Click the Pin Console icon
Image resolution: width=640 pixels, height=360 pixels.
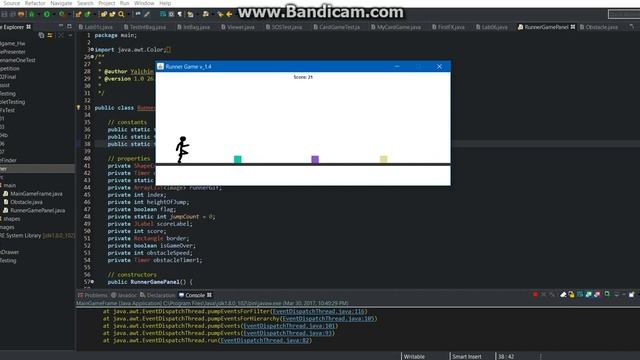[x=607, y=294]
